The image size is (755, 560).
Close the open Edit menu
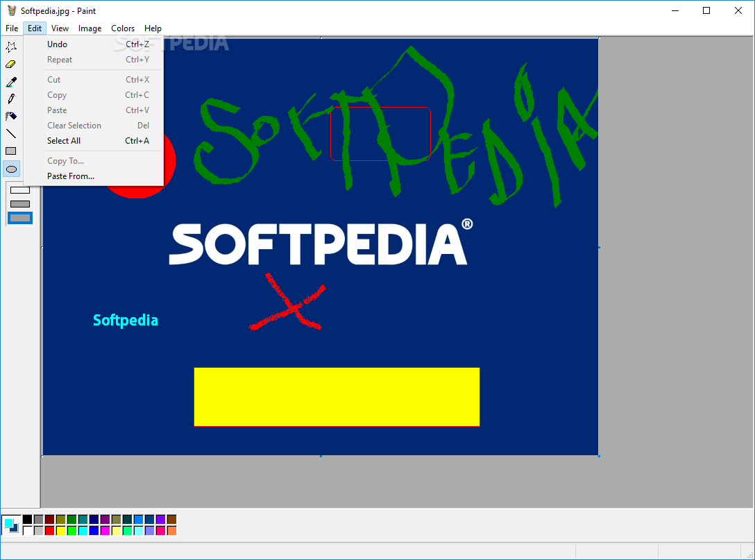(35, 28)
